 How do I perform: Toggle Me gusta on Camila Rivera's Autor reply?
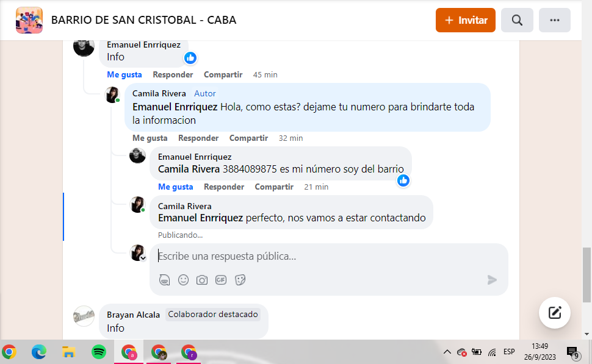[150, 138]
